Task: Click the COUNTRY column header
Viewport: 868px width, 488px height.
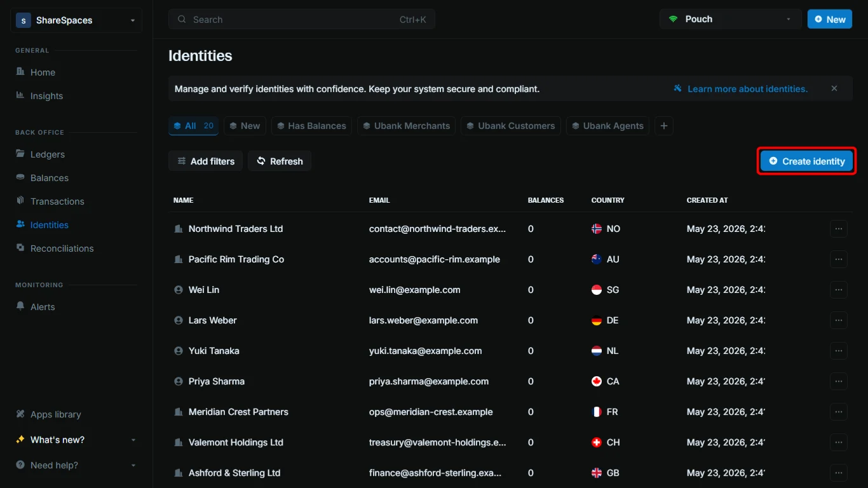Action: pyautogui.click(x=607, y=200)
